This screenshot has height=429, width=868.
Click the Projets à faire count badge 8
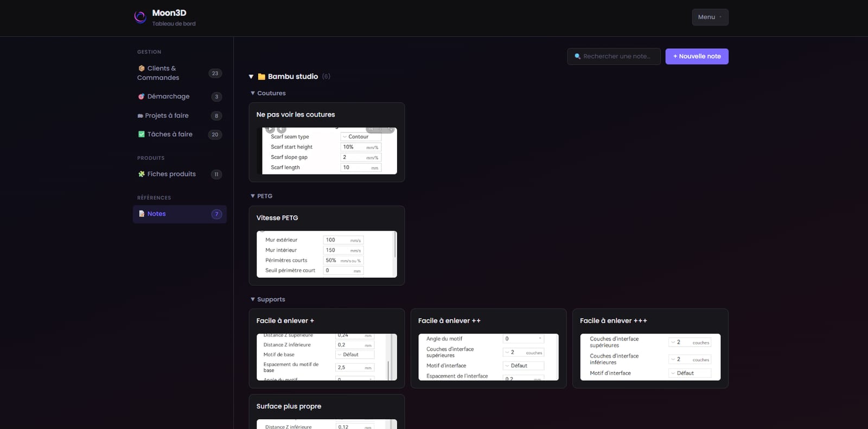point(216,116)
